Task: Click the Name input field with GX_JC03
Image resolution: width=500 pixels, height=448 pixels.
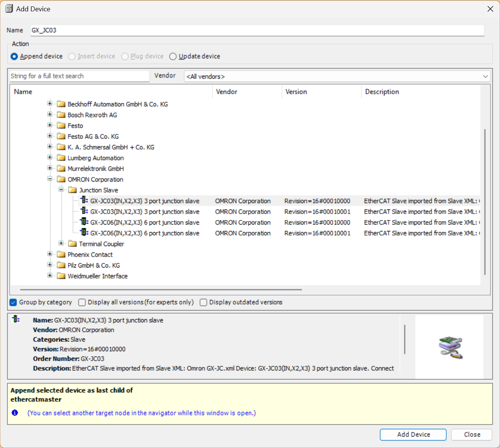Action: pyautogui.click(x=257, y=30)
